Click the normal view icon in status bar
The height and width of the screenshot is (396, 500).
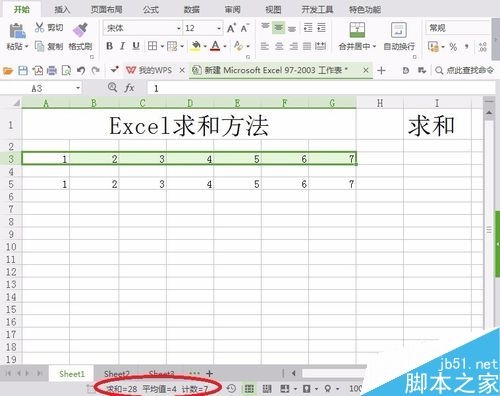(249, 389)
